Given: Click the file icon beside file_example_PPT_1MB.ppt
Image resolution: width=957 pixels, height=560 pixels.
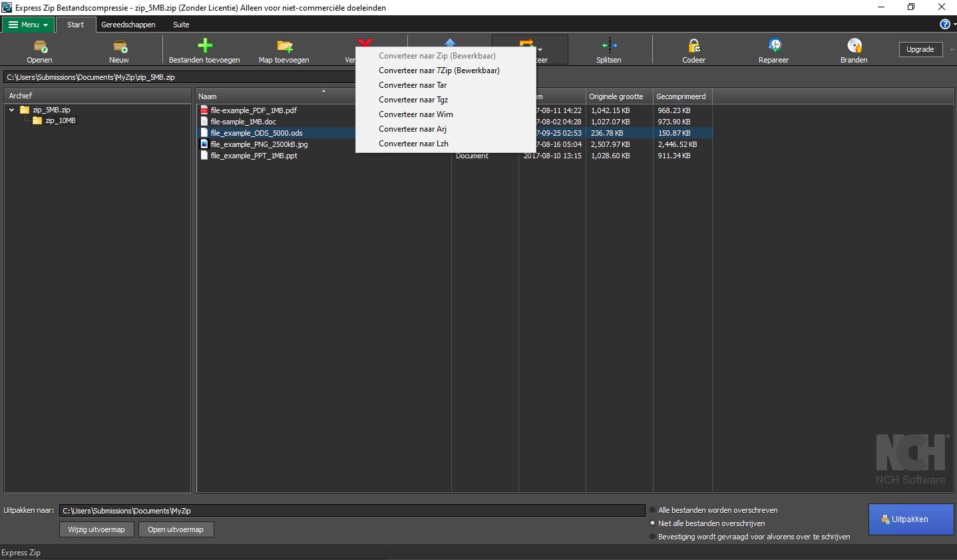Looking at the screenshot, I should (204, 156).
